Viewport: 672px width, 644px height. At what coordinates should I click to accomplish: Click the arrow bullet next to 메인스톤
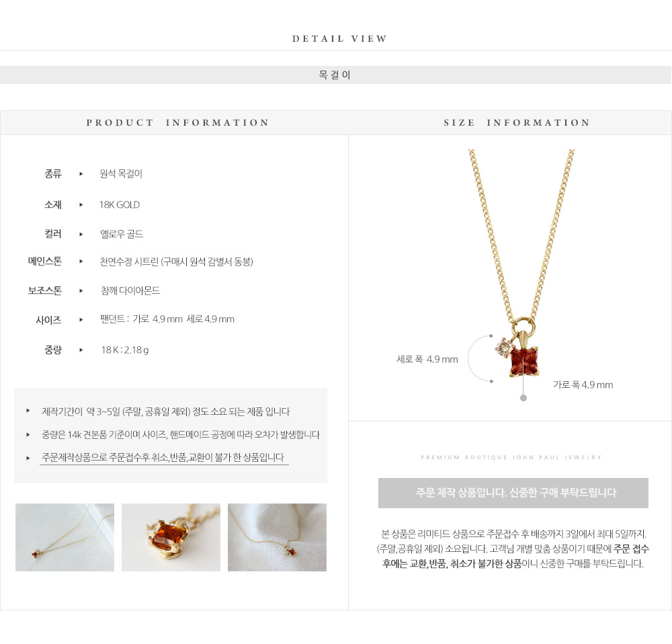click(x=81, y=261)
